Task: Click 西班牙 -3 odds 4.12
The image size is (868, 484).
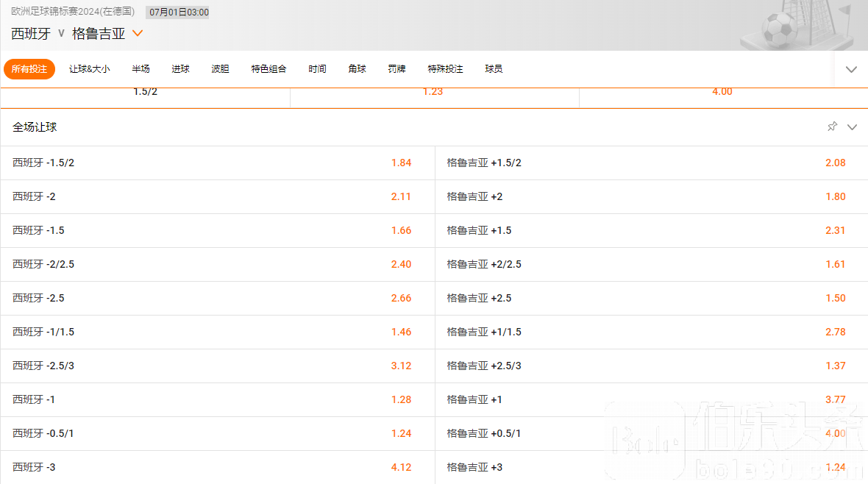Action: [x=401, y=467]
